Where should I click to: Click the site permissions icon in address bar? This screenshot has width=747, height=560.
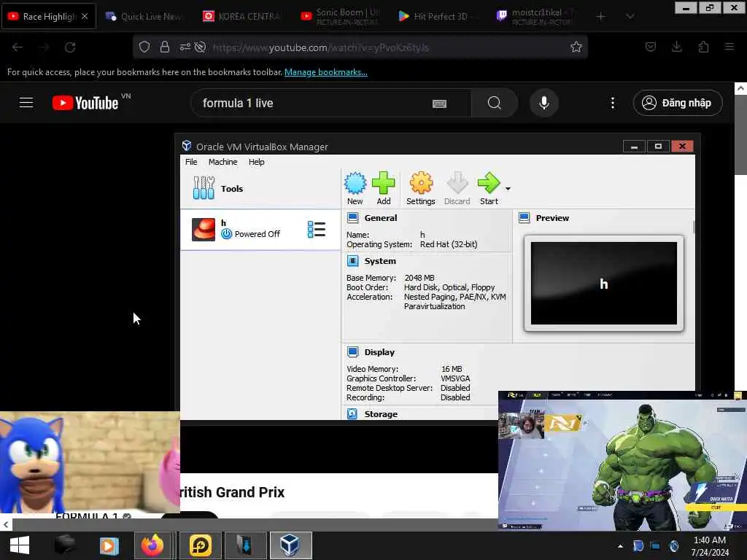pyautogui.click(x=185, y=47)
